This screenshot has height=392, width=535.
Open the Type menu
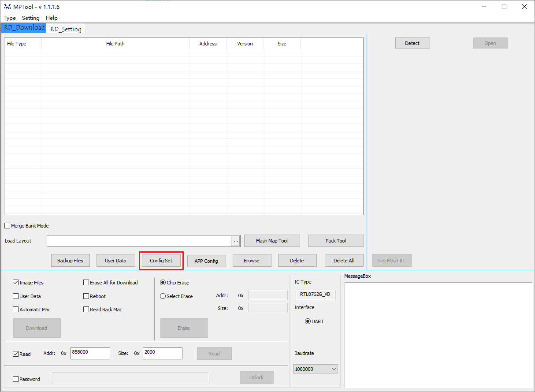[x=10, y=18]
